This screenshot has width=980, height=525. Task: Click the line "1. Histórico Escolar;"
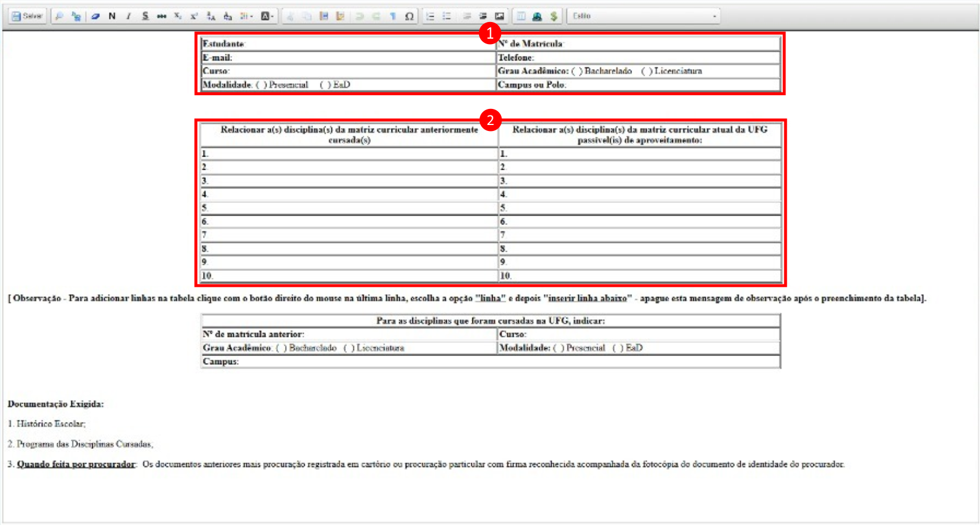coord(47,424)
